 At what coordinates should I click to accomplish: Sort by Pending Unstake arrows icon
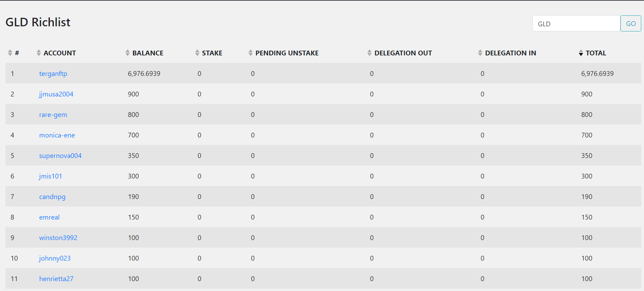point(250,53)
